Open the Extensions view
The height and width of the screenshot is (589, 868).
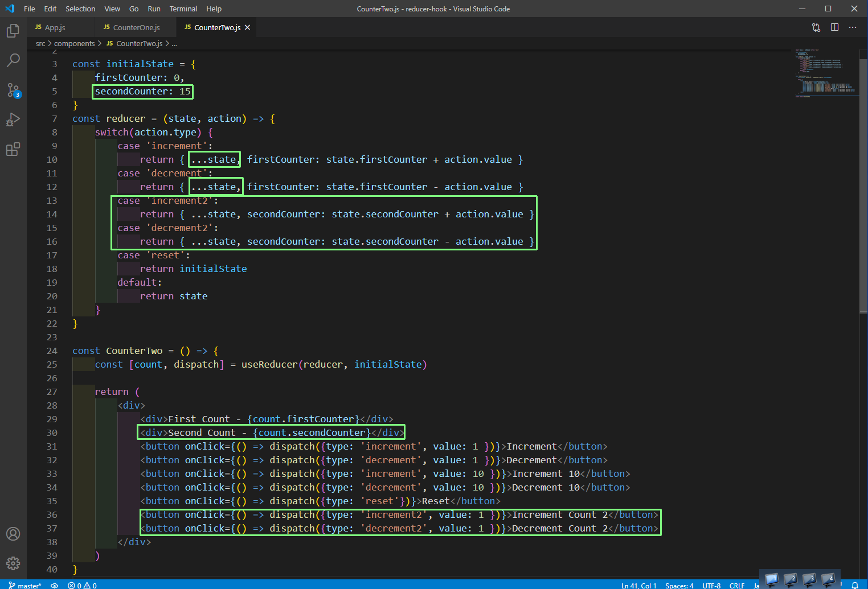[x=13, y=149]
